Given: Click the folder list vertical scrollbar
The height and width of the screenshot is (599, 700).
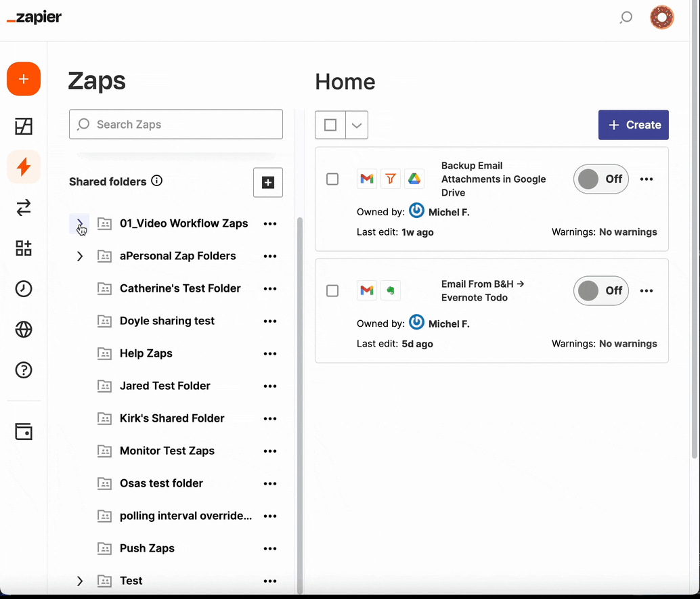Looking at the screenshot, I should pos(300,405).
